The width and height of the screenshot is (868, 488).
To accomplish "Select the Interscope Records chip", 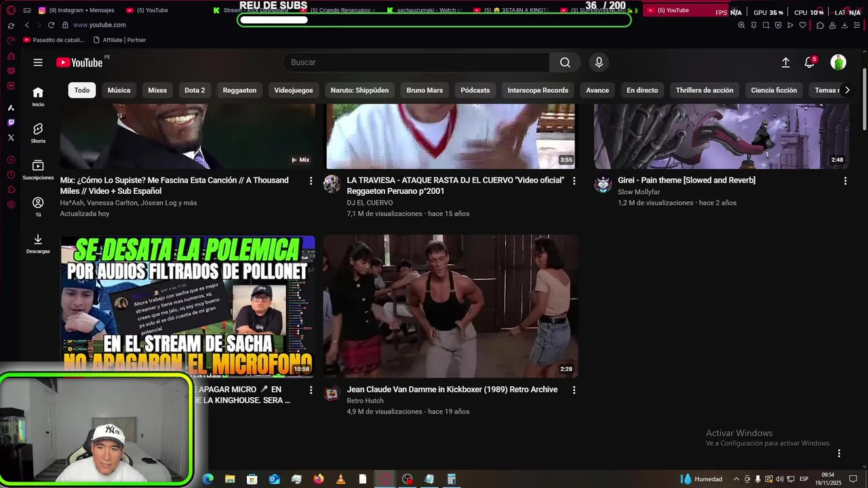I will click(538, 90).
